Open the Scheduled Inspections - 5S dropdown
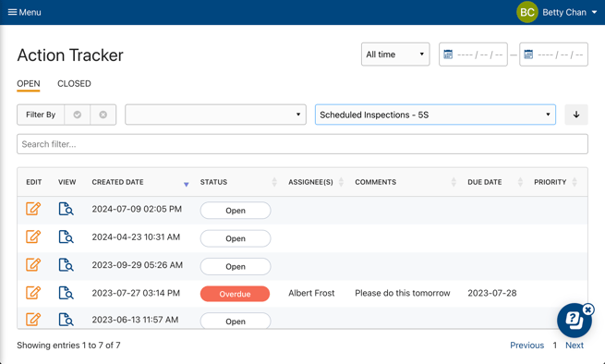Screen dimensions: 605x364 tap(435, 115)
